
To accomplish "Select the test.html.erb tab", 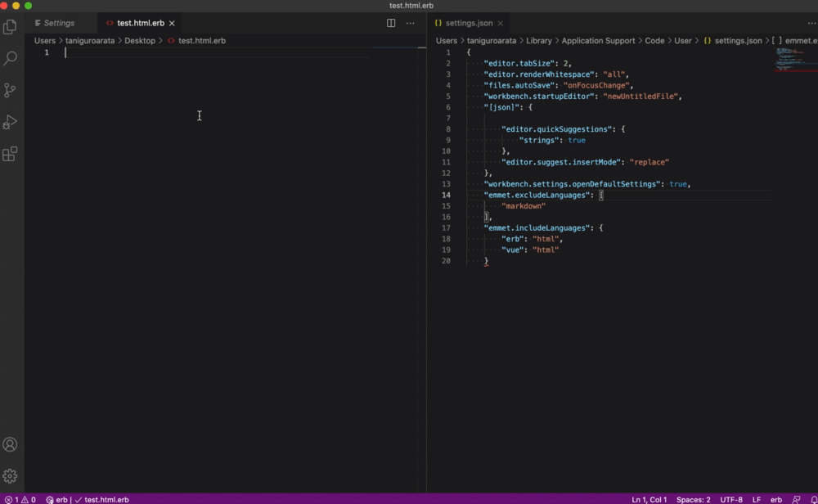I will (141, 23).
